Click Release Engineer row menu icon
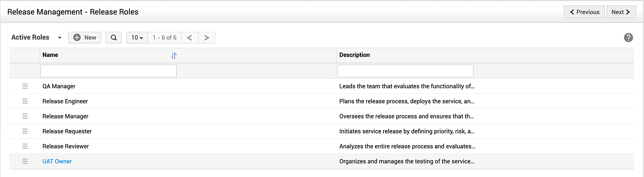Image resolution: width=644 pixels, height=177 pixels. coord(25,101)
